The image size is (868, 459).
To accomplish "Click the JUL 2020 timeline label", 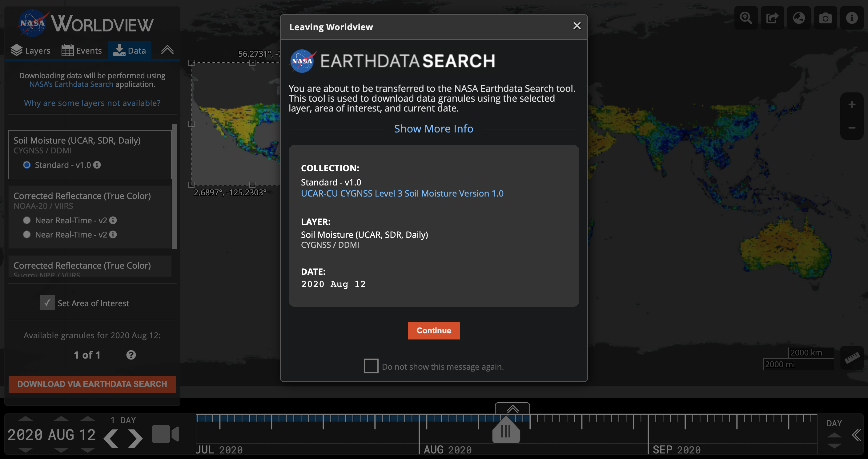I will (x=219, y=449).
